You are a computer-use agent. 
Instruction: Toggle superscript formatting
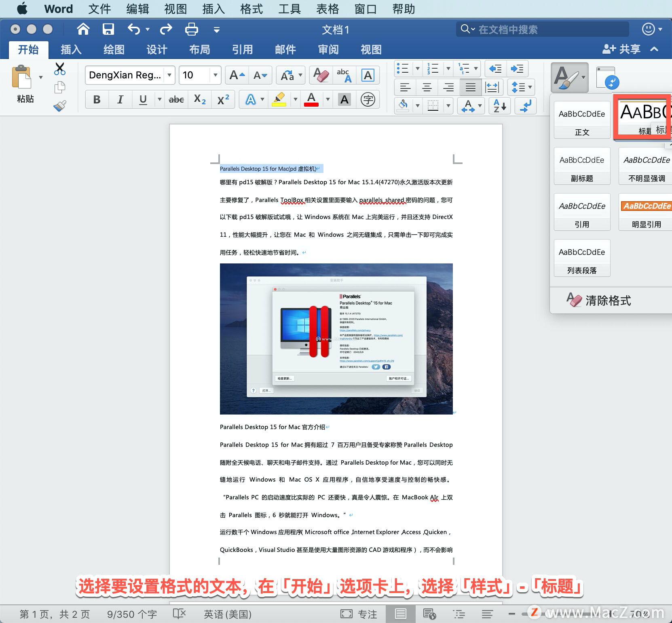[x=223, y=99]
